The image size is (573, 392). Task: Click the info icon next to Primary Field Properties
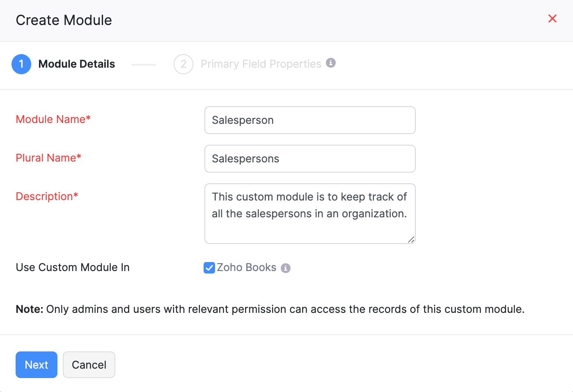coord(332,63)
